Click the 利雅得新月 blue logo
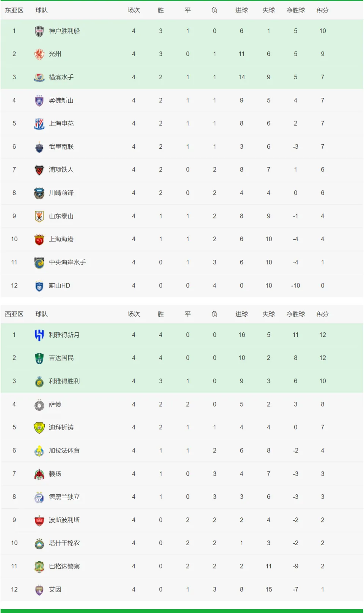This screenshot has width=364, height=613. coord(39,335)
